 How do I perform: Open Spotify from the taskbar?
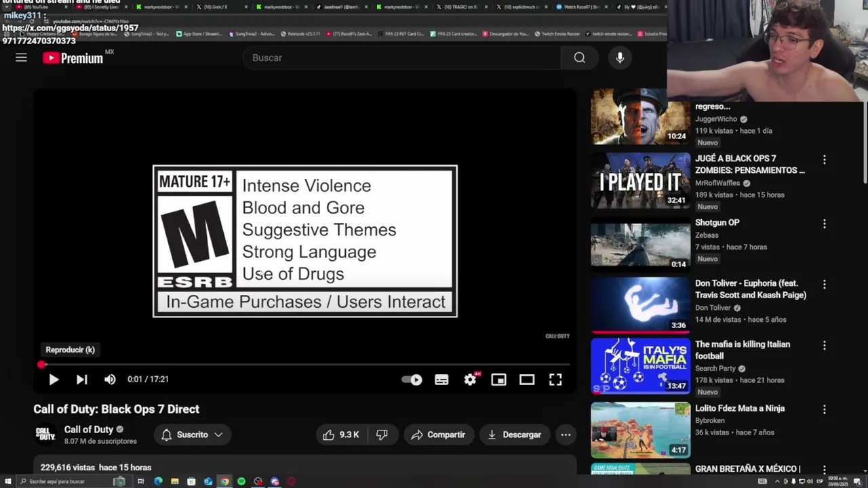(241, 481)
